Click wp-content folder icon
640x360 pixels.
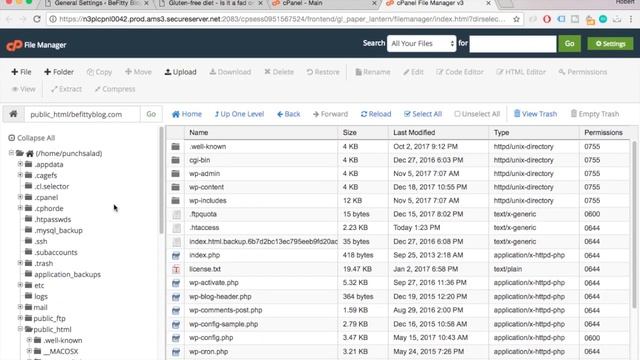(176, 187)
